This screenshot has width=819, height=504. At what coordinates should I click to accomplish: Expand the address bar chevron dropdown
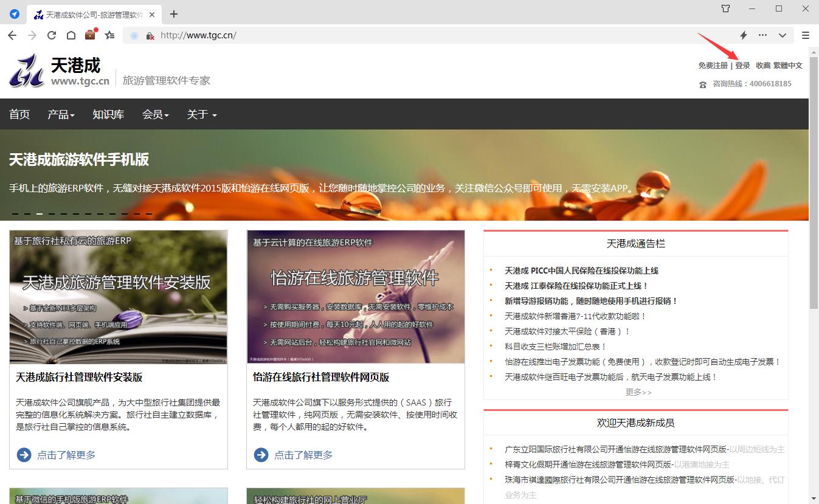point(783,35)
